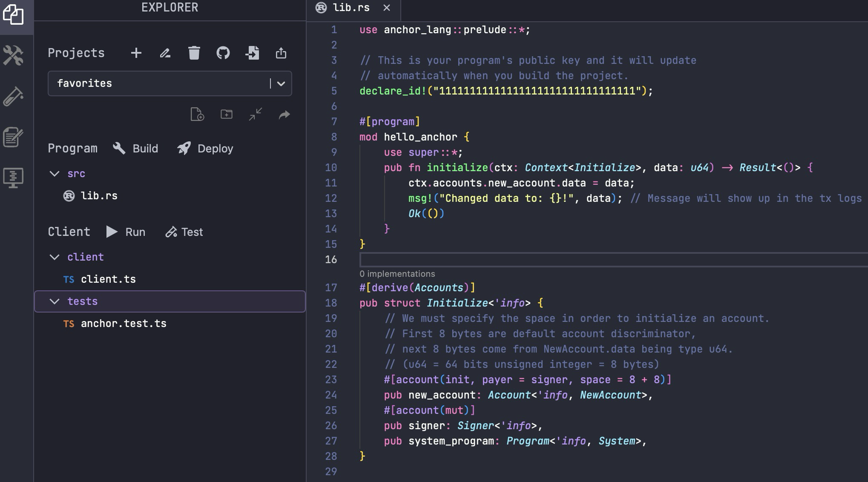
Task: Click 'pub fn initialize' on line 10
Action: pos(436,168)
